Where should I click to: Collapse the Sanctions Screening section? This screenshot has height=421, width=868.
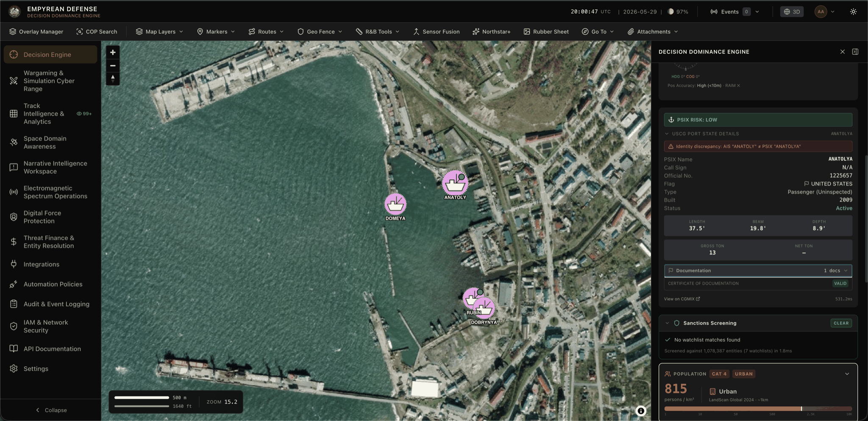[x=667, y=323]
